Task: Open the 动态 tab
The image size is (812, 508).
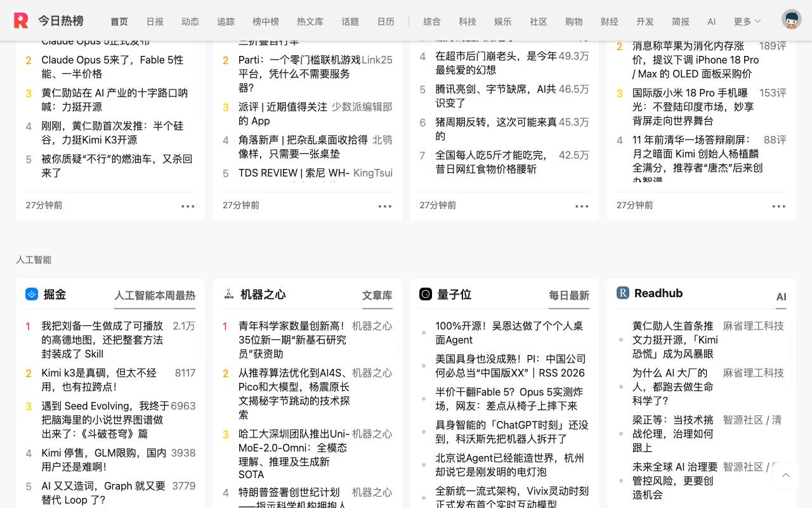Action: click(x=190, y=22)
